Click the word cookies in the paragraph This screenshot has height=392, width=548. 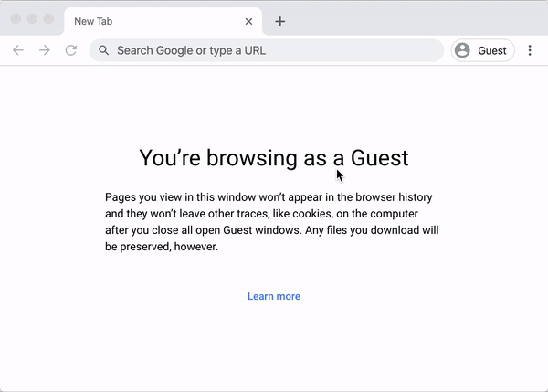311,214
